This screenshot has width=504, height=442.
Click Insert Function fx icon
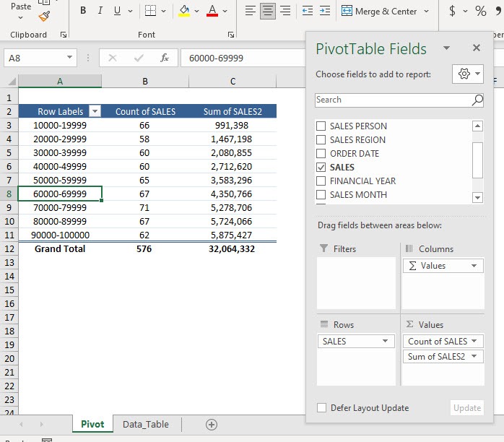pyautogui.click(x=165, y=58)
